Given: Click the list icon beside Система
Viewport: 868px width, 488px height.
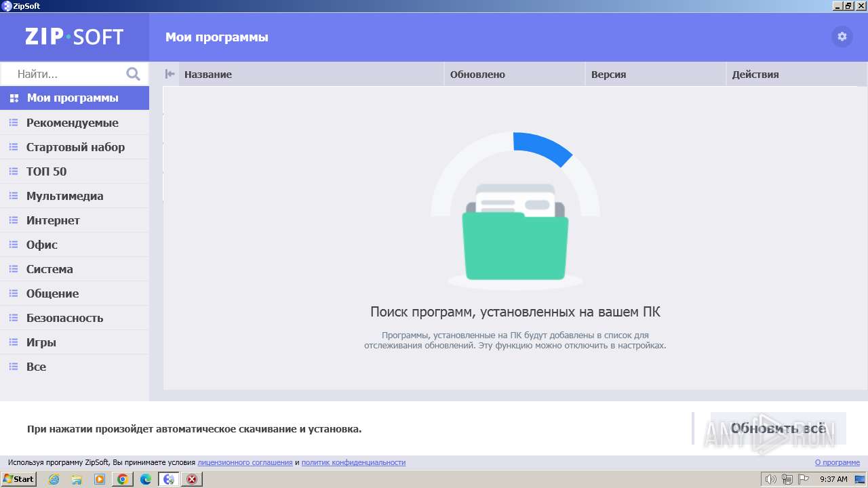Looking at the screenshot, I should click(x=14, y=269).
